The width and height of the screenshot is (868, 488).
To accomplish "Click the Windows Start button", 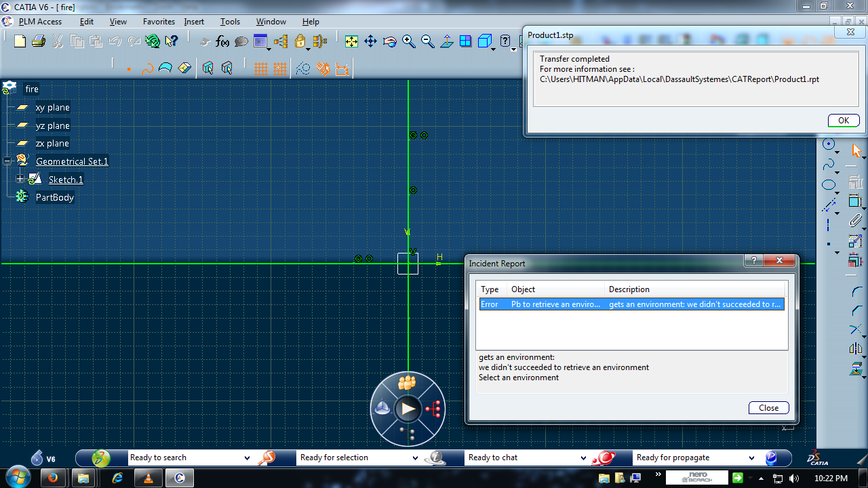I will click(17, 478).
